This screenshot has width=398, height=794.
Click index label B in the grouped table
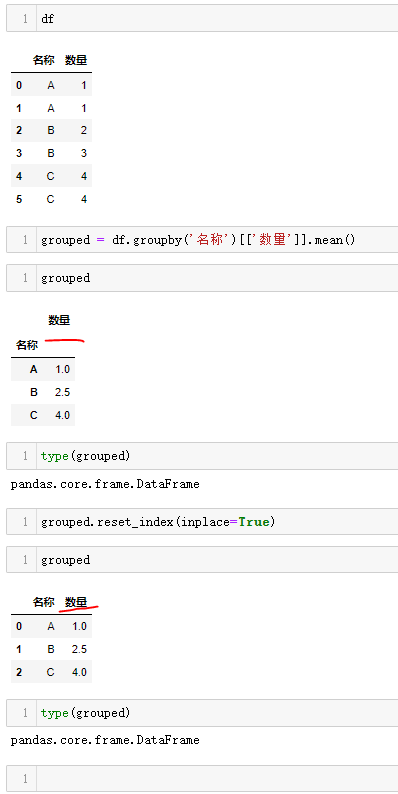click(33, 392)
